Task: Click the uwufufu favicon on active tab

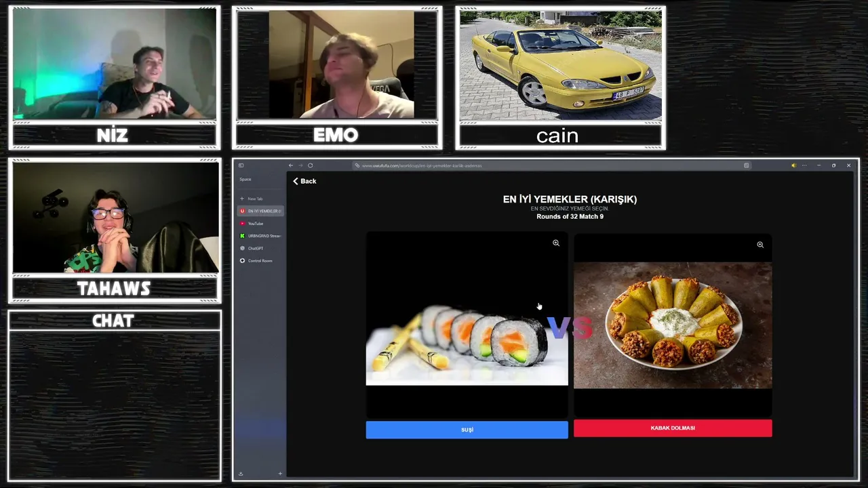Action: 242,211
